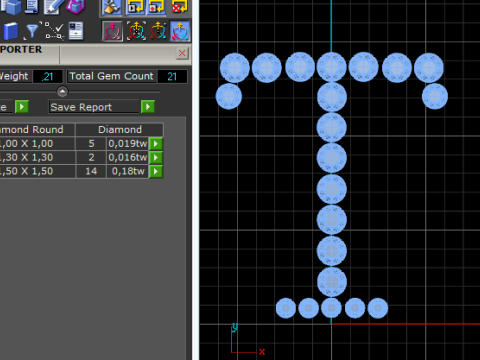Click the 1,30 X 1,30 size cell

pos(37,157)
